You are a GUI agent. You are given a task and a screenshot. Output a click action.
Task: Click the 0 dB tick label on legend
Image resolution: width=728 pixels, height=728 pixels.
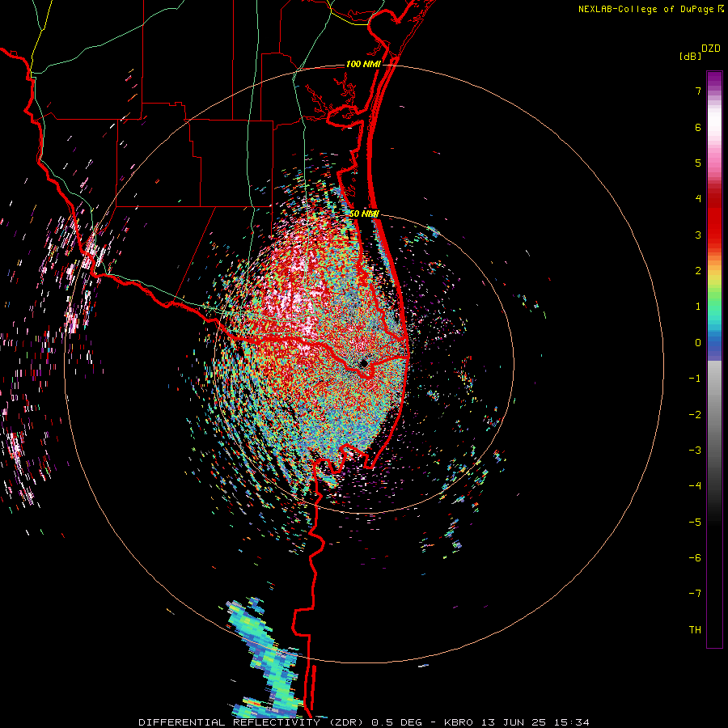pyautogui.click(x=698, y=343)
